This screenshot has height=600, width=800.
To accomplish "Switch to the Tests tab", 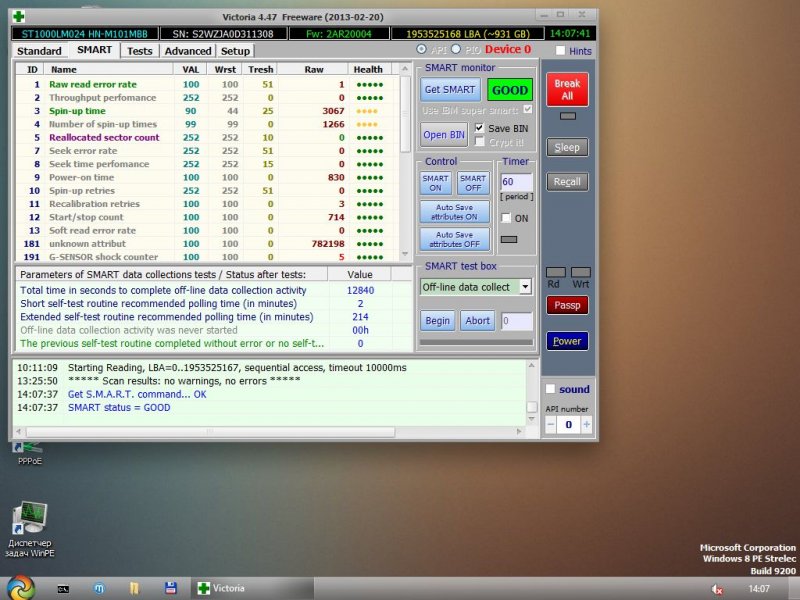I will coord(140,50).
